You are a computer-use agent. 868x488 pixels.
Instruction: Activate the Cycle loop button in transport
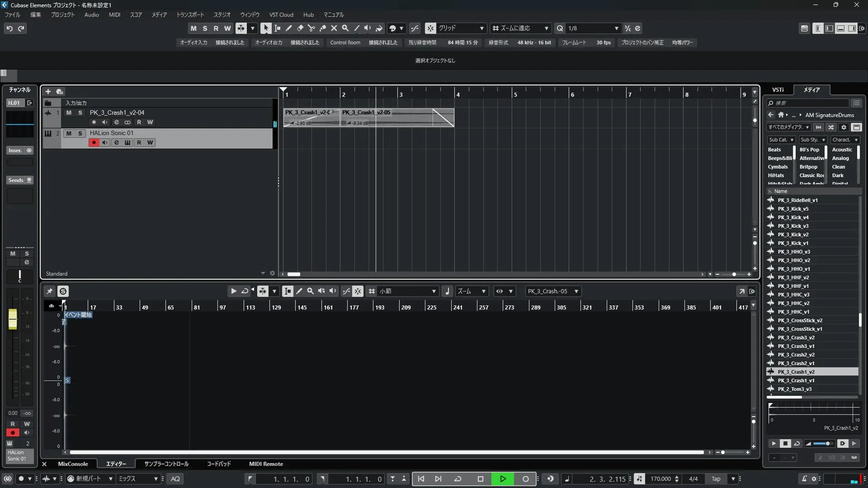click(458, 479)
